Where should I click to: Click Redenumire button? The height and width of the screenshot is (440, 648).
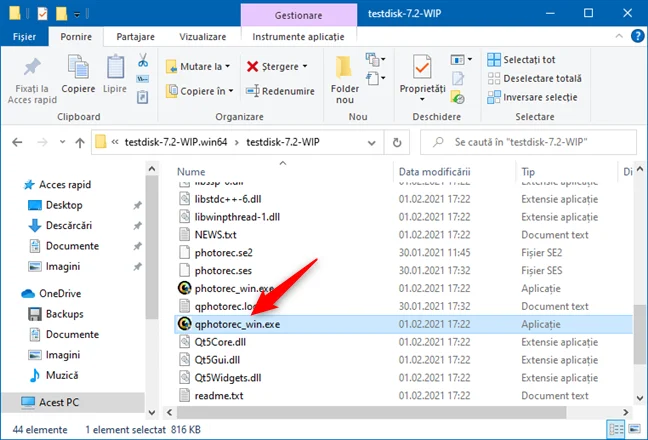click(280, 91)
